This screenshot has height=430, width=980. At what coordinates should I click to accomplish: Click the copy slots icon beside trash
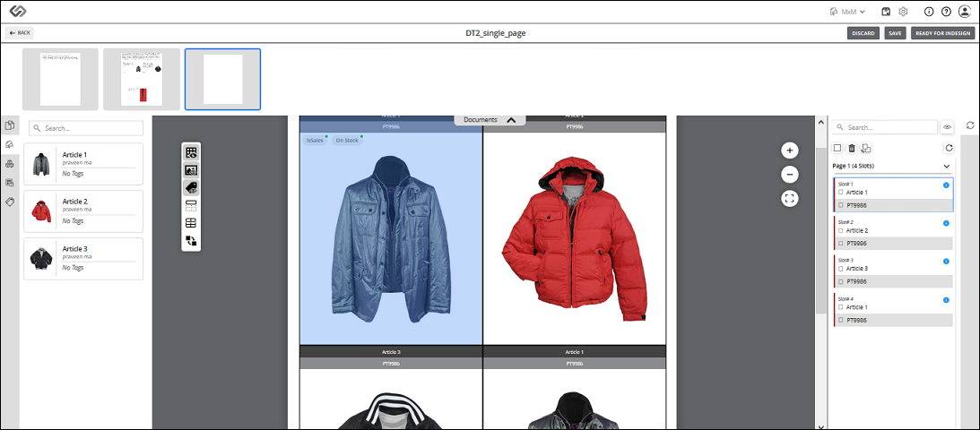tap(866, 148)
